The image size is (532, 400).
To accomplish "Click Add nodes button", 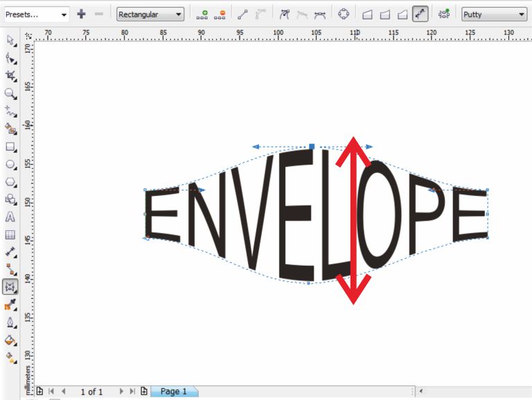I will click(202, 15).
